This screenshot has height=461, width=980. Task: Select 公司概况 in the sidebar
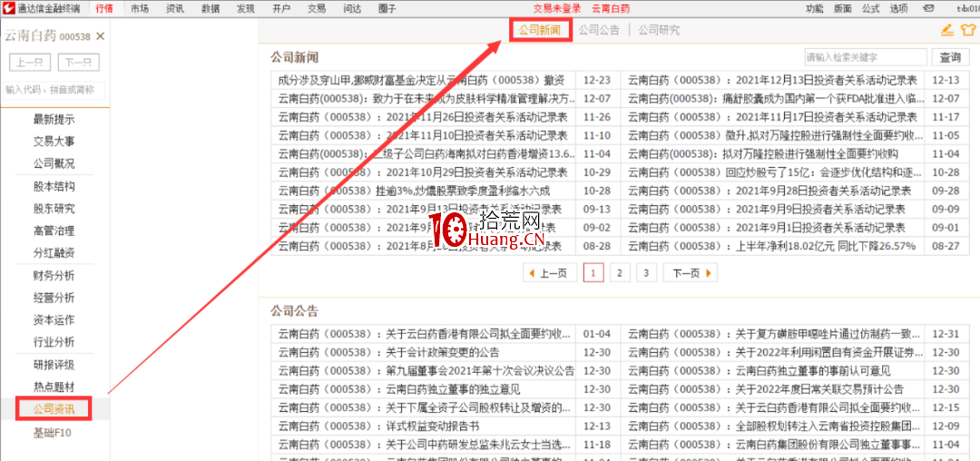(54, 163)
